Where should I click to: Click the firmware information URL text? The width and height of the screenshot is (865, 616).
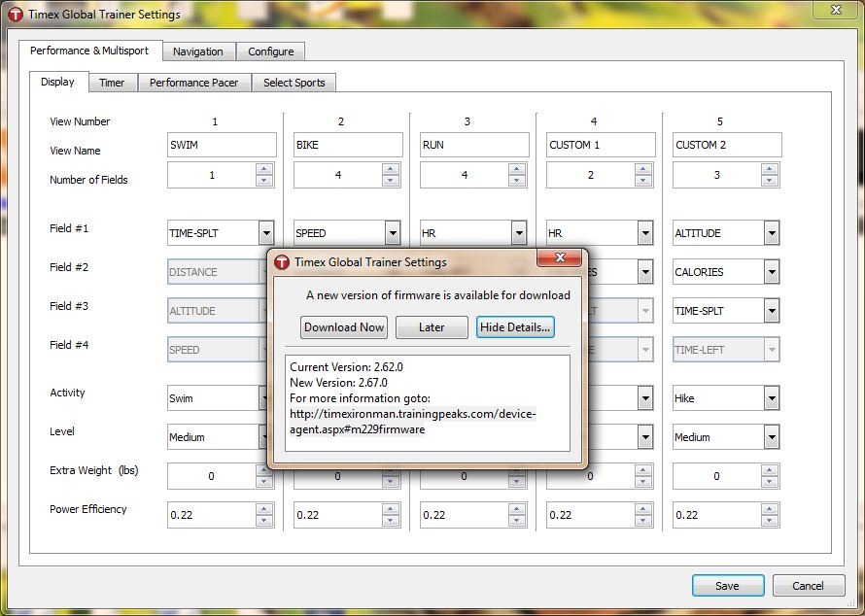[x=413, y=422]
